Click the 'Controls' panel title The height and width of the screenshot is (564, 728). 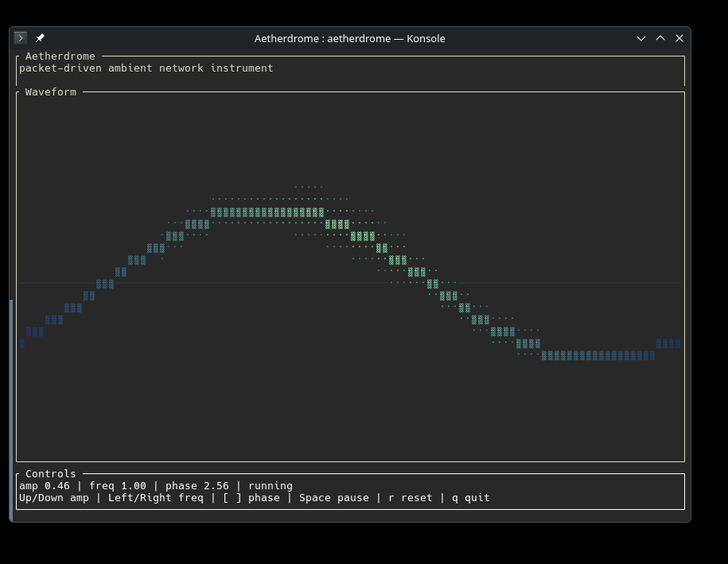[51, 474]
